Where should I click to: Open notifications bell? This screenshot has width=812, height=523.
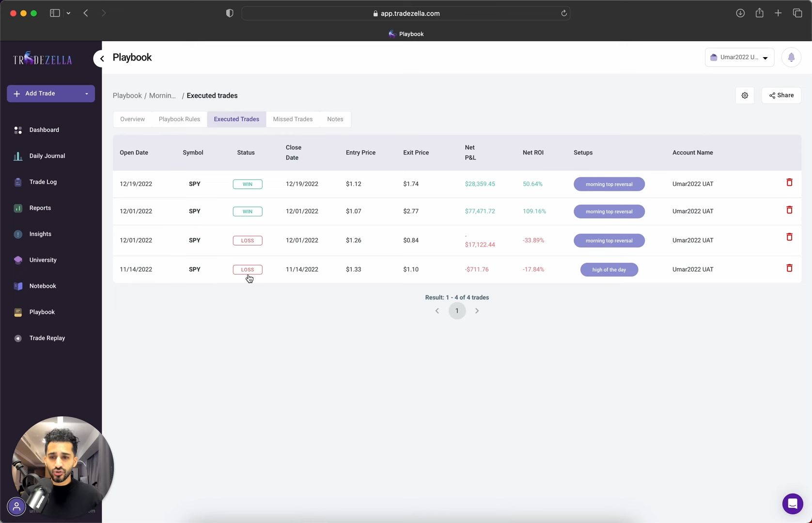pos(791,57)
